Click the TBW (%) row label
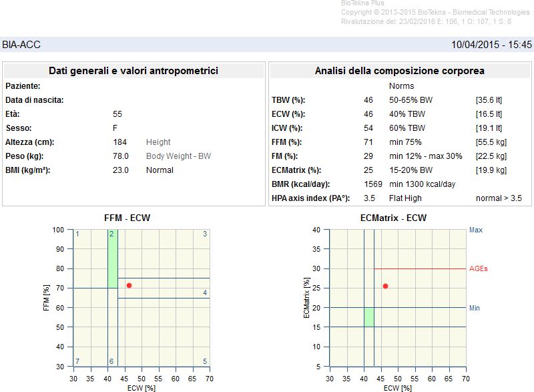The height and width of the screenshot is (392, 534). tap(288, 100)
